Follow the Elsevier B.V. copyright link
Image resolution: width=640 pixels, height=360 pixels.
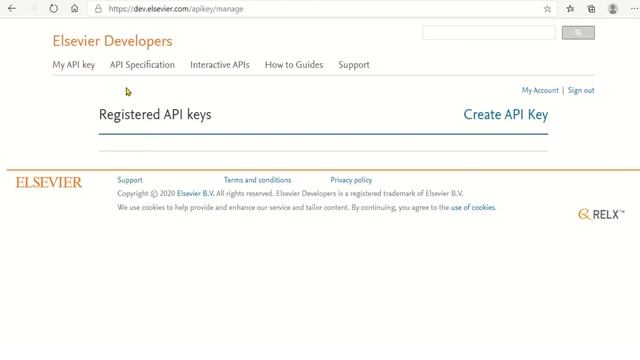coord(196,193)
